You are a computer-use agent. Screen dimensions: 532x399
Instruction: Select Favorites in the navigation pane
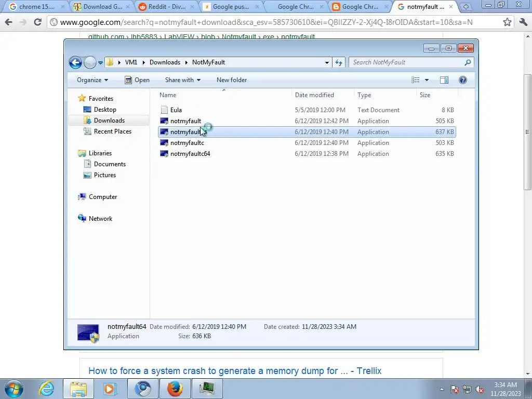pyautogui.click(x=101, y=99)
